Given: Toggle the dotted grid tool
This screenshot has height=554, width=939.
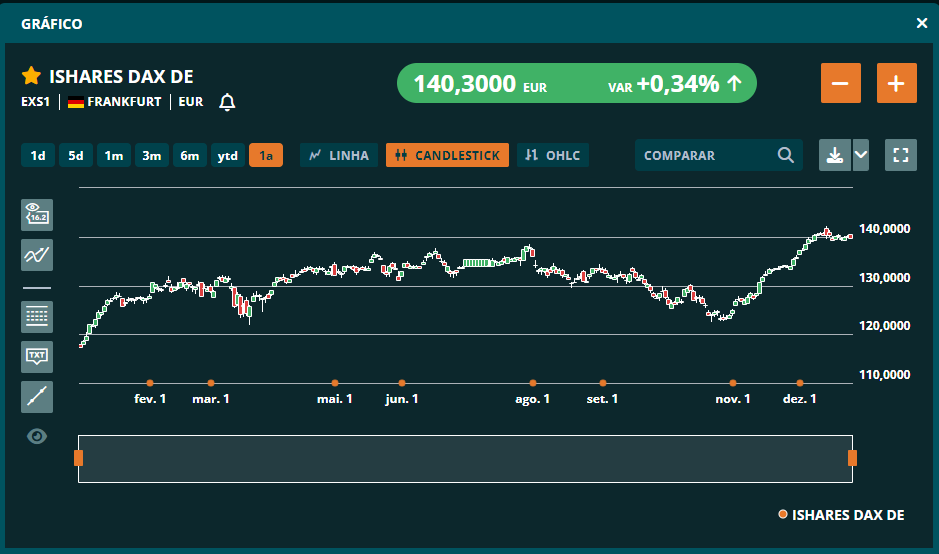Looking at the screenshot, I should tap(37, 317).
